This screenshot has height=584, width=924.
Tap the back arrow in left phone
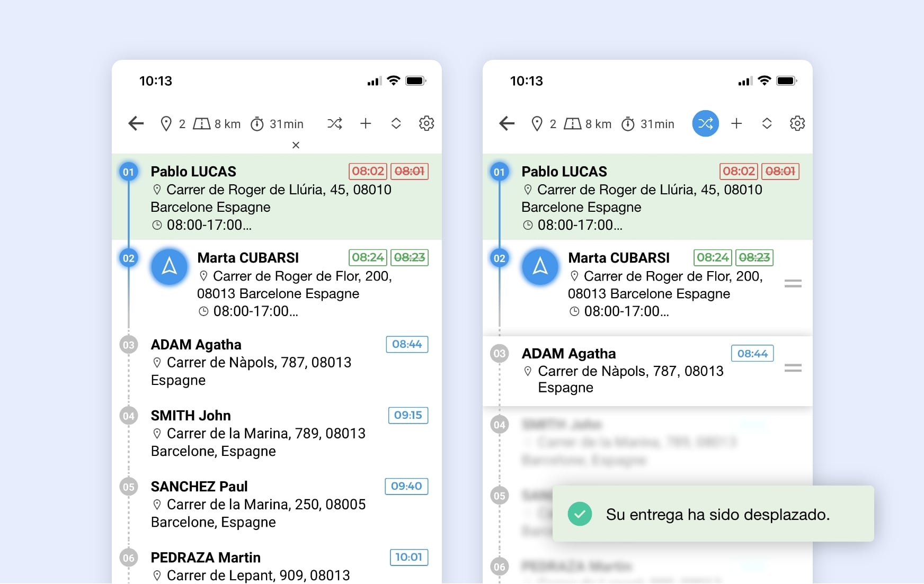[136, 123]
